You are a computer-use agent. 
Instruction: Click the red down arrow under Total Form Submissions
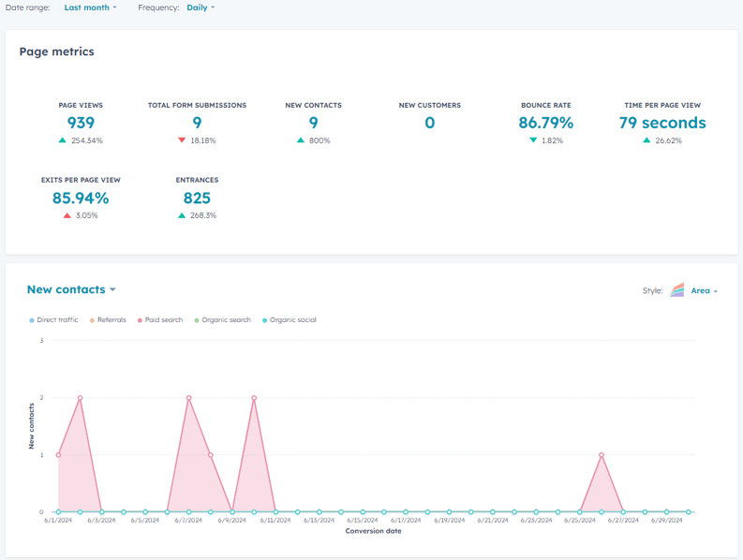pos(182,140)
